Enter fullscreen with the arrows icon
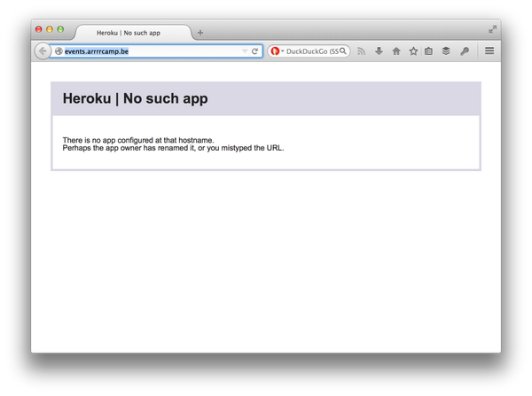This screenshot has height=396, width=532. [493, 29]
